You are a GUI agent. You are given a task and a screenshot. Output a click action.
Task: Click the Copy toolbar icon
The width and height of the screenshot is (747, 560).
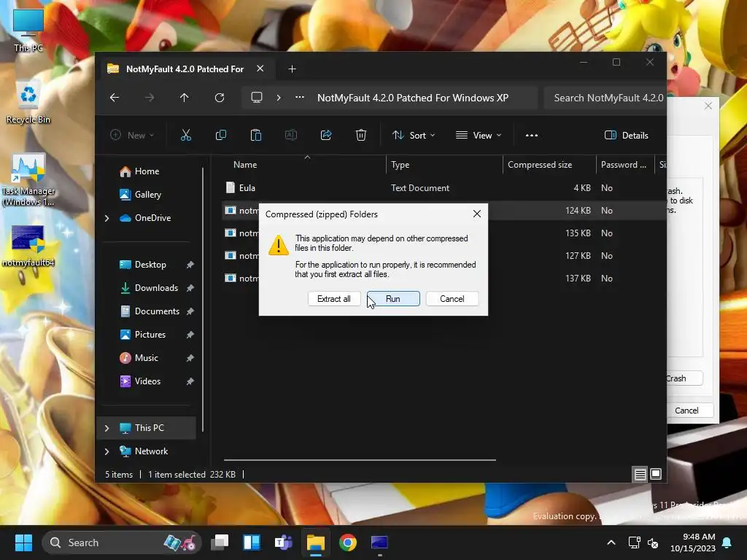coord(221,135)
